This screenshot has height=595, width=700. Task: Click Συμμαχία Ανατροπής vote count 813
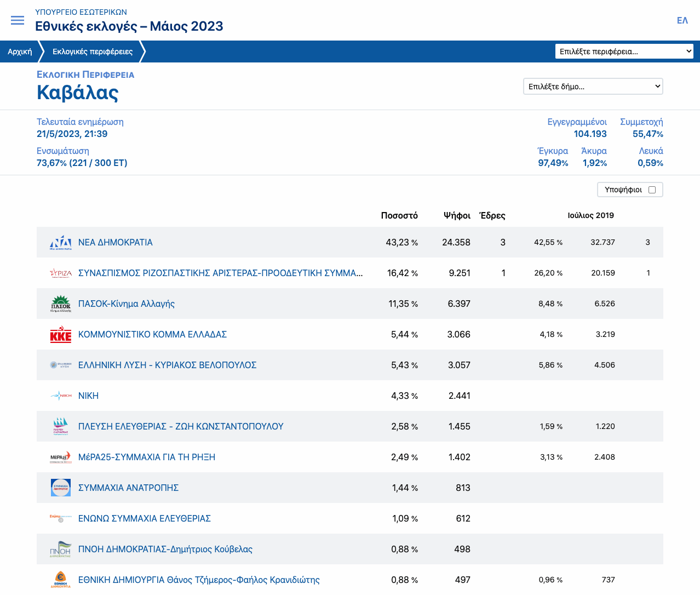click(x=463, y=488)
